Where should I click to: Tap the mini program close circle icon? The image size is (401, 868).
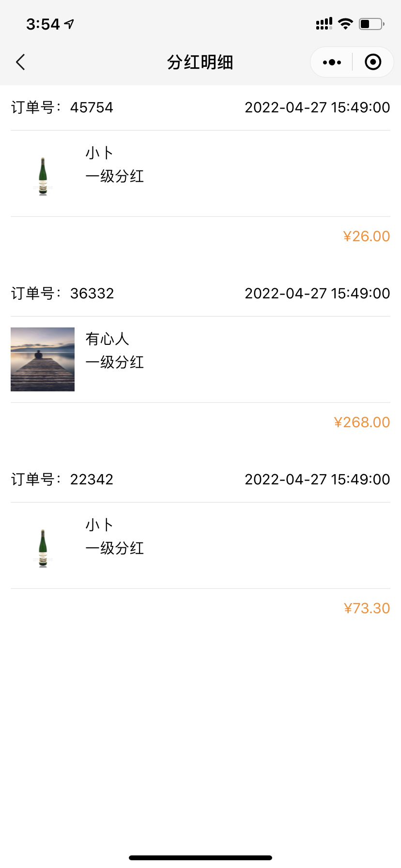pos(373,62)
